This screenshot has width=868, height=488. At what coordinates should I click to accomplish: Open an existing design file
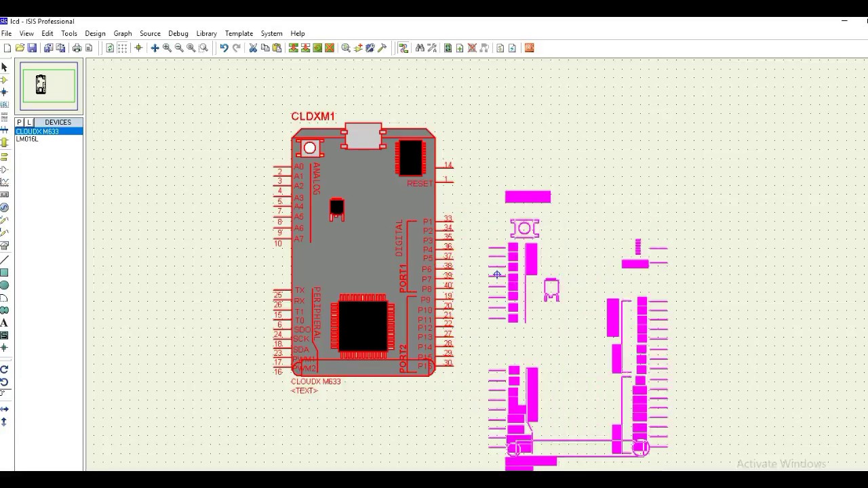pos(20,48)
